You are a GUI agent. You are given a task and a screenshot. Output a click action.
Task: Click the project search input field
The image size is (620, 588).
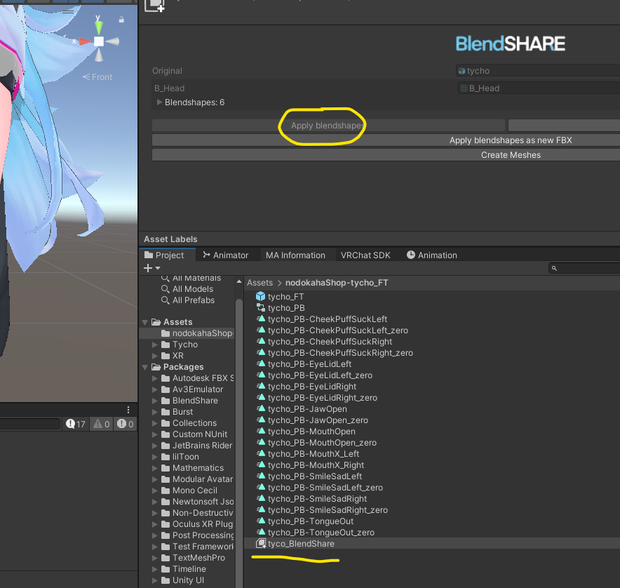click(584, 268)
